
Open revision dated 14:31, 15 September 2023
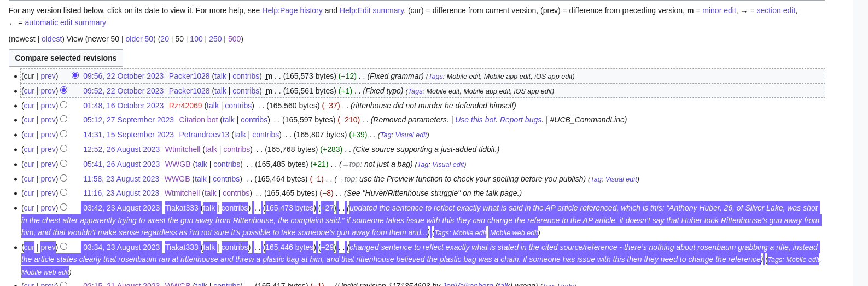(x=129, y=135)
